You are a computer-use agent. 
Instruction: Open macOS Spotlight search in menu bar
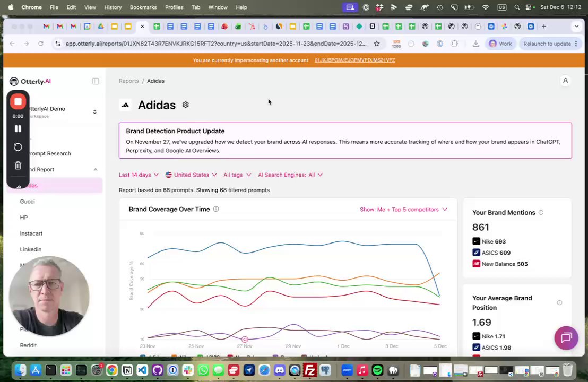pyautogui.click(x=517, y=7)
